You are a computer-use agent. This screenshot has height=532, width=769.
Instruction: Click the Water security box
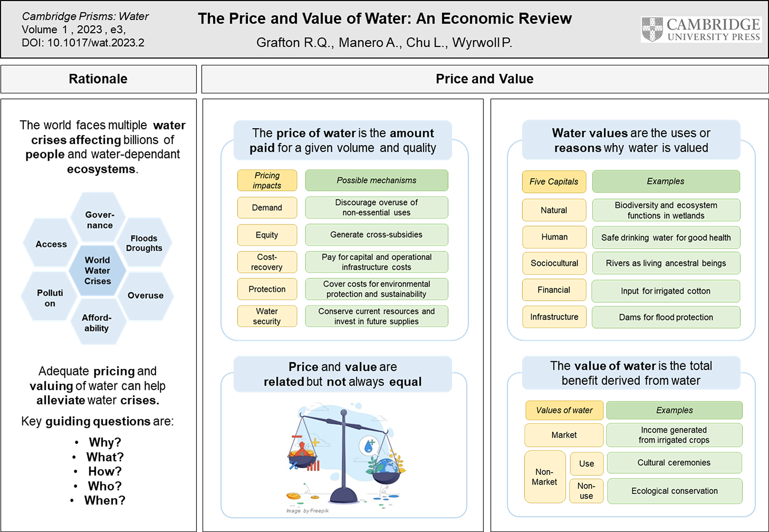[267, 316]
